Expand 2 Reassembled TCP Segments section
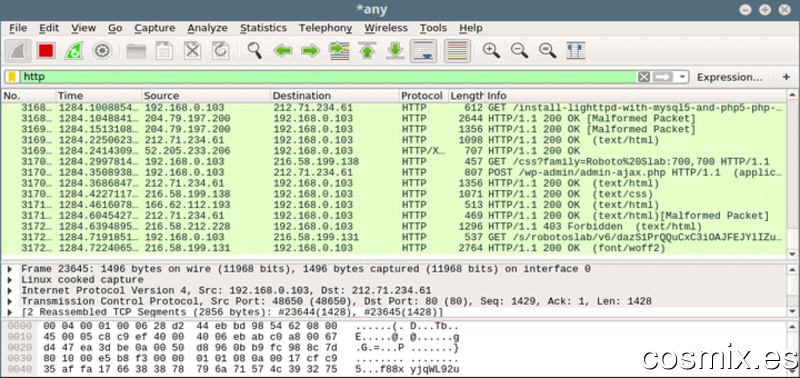Image resolution: width=800 pixels, height=378 pixels. tap(10, 312)
